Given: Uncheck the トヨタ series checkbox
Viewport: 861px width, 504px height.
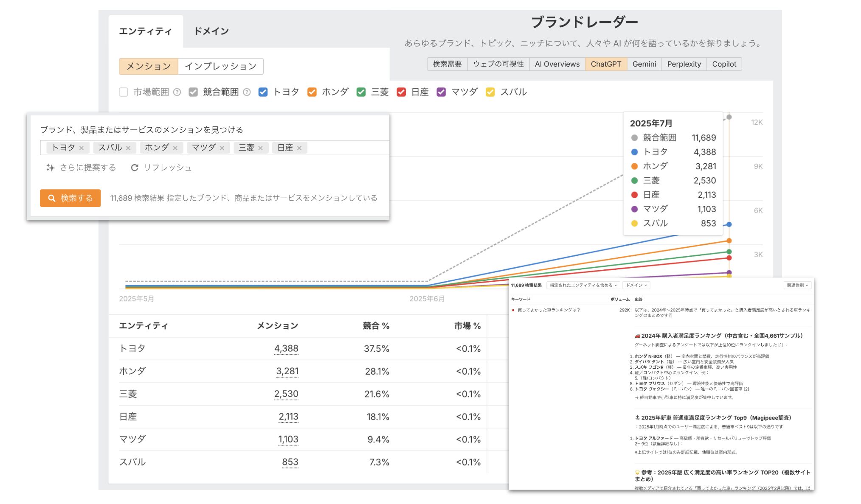Looking at the screenshot, I should pos(263,92).
